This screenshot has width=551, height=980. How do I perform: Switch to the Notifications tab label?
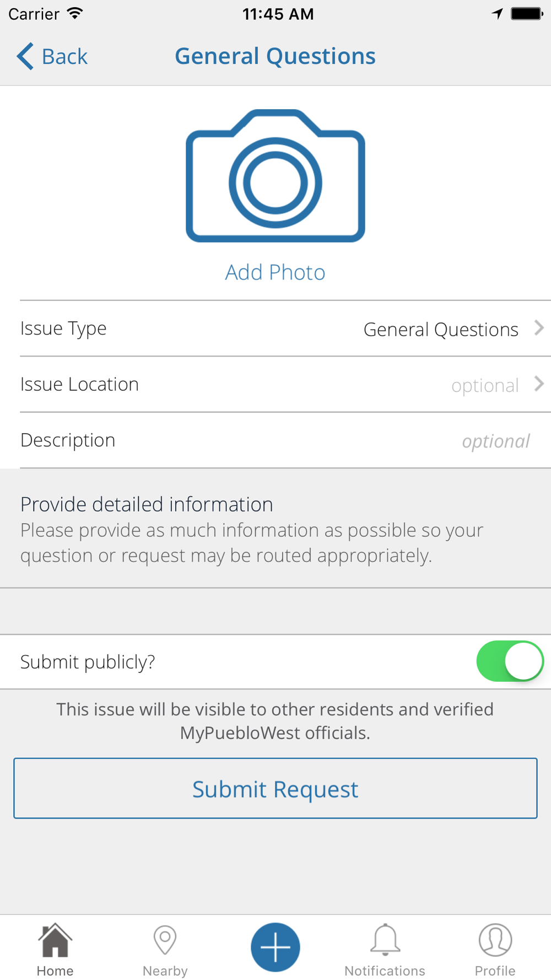[x=385, y=971]
